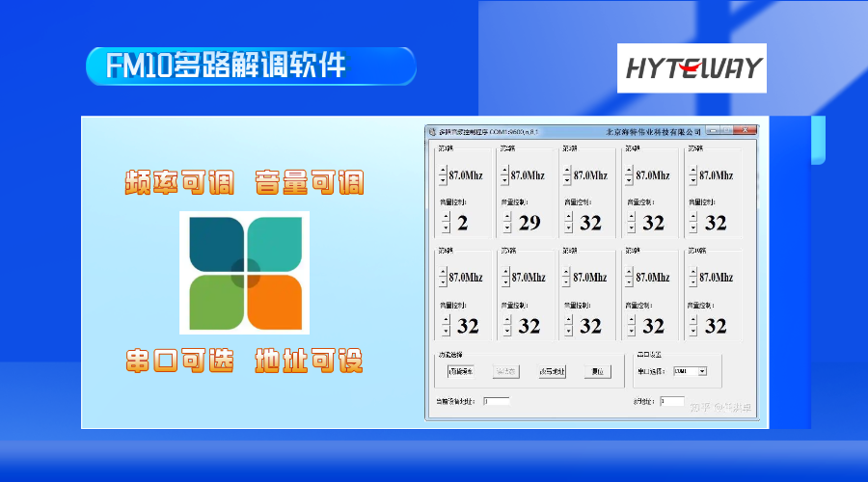Click the new address field at bottom right
The image size is (868, 482).
coord(671,401)
